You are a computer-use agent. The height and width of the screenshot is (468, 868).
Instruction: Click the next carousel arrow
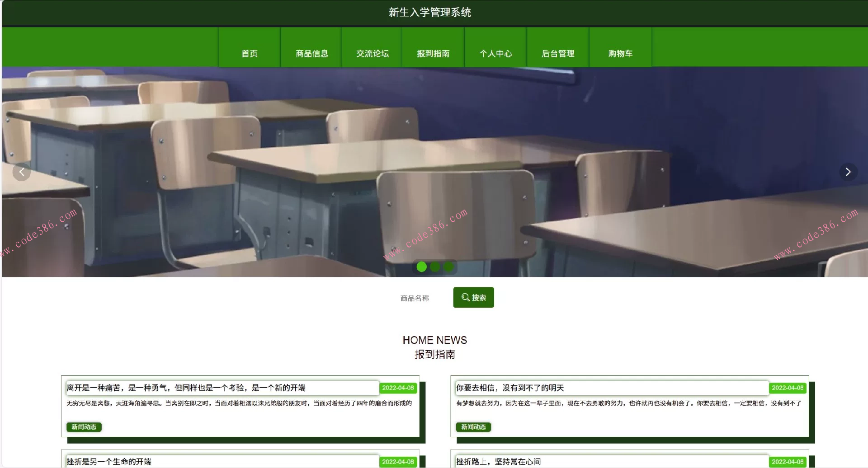848,172
